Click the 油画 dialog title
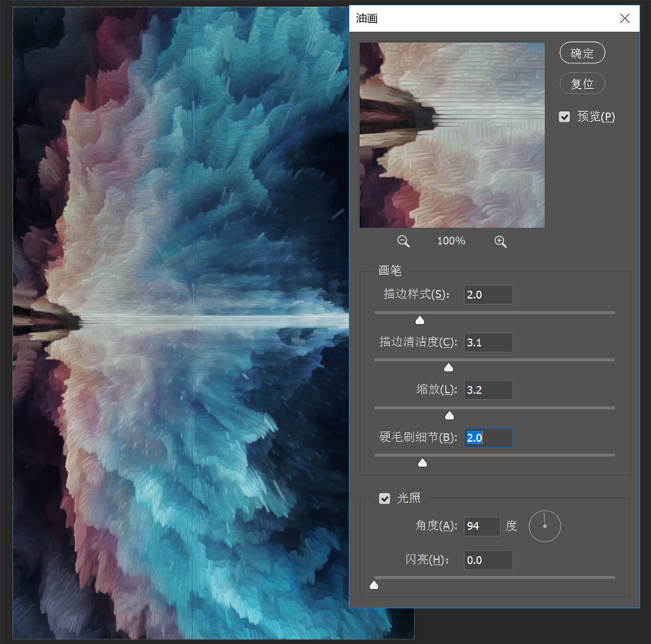Screen dimensions: 651x644 (367, 18)
